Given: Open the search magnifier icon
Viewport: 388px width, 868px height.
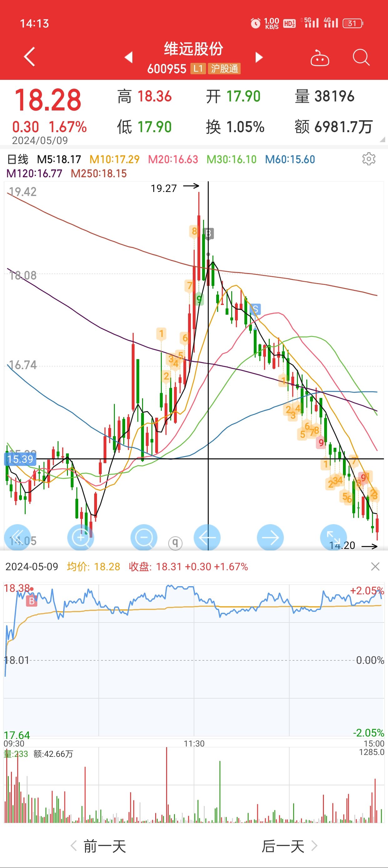Looking at the screenshot, I should [x=361, y=57].
